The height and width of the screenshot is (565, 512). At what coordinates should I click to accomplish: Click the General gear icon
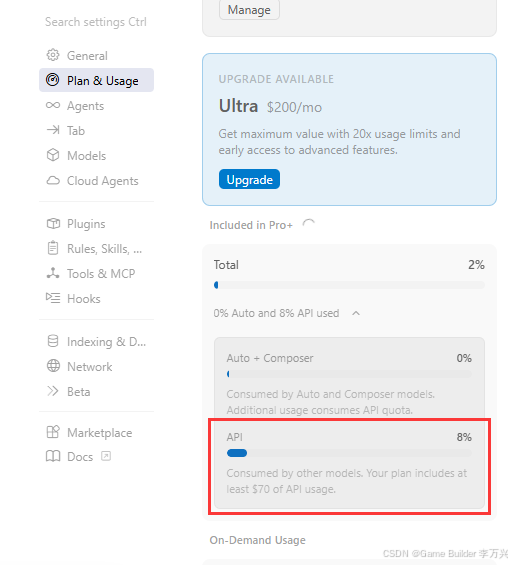pos(53,55)
